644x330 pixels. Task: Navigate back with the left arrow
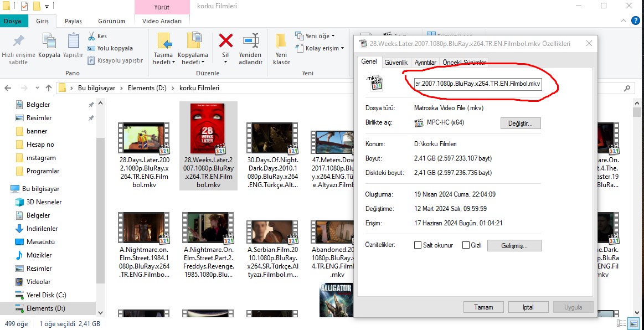pyautogui.click(x=8, y=88)
